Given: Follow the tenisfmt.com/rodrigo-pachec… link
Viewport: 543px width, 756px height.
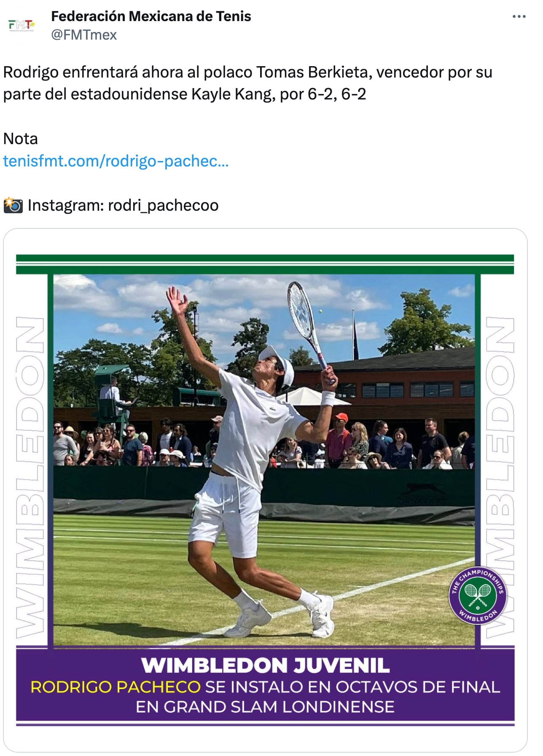Looking at the screenshot, I should tap(116, 161).
